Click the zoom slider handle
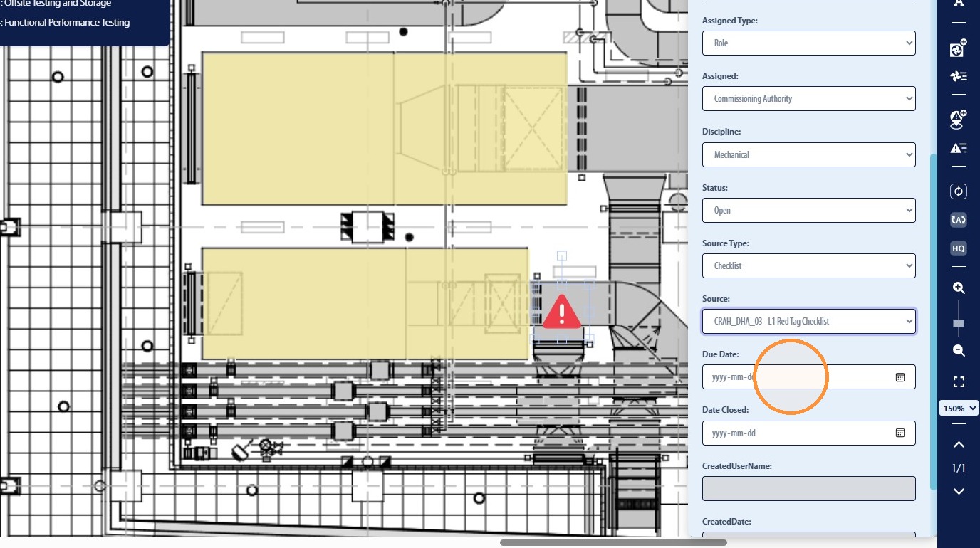 tap(959, 324)
